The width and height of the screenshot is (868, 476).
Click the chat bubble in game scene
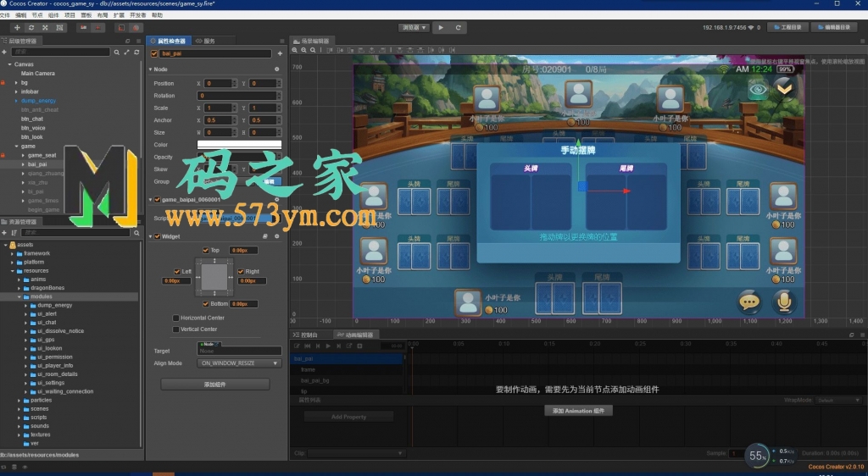[749, 302]
